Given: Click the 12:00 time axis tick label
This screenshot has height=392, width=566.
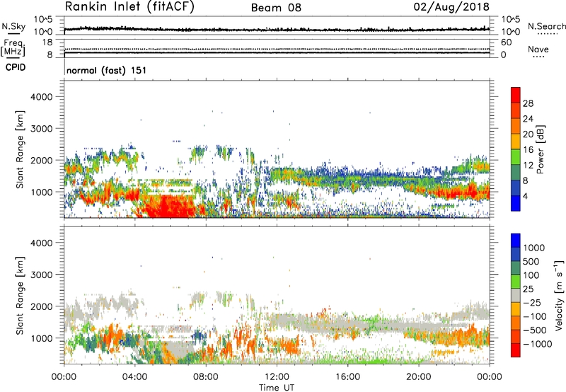Looking at the screenshot, I should click(277, 377).
